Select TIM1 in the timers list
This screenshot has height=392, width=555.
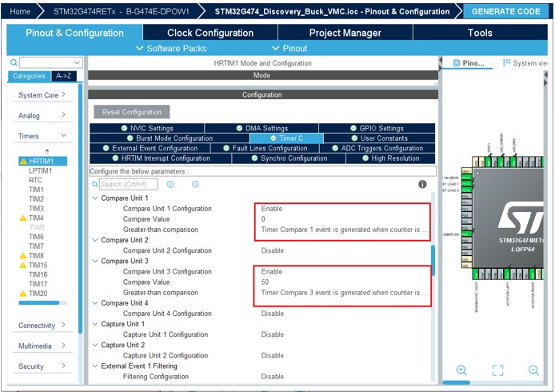coord(36,190)
